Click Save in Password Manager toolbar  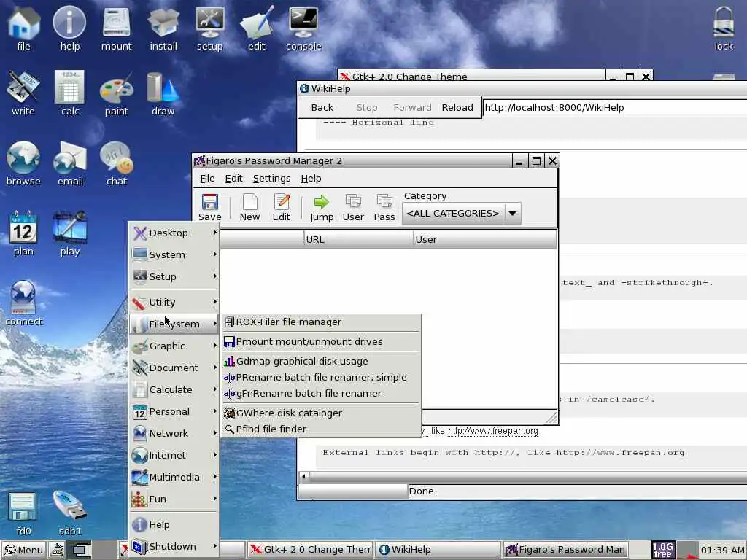(x=209, y=208)
